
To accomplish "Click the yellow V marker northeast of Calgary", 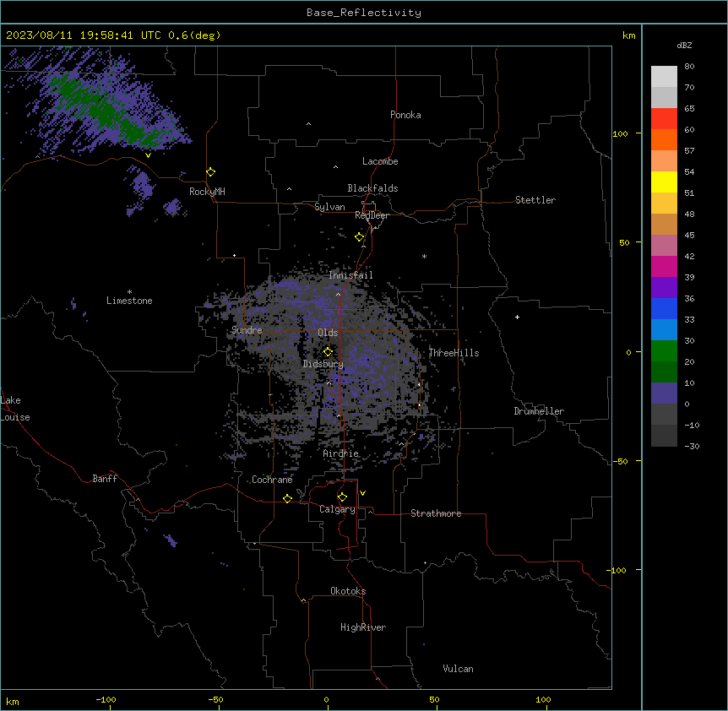I will [x=362, y=493].
